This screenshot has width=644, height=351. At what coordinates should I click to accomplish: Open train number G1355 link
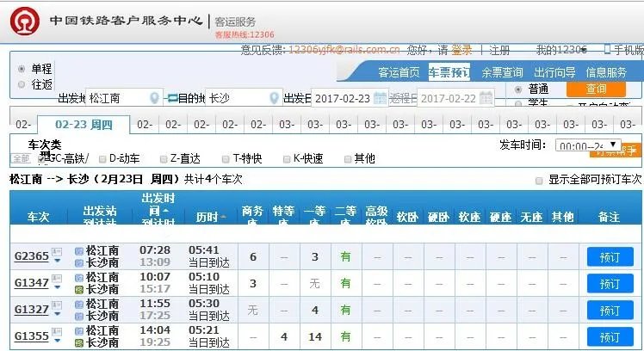pyautogui.click(x=32, y=336)
